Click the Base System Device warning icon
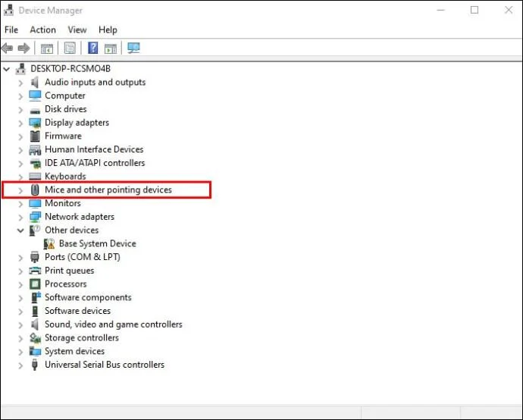The height and width of the screenshot is (420, 523). coord(49,244)
